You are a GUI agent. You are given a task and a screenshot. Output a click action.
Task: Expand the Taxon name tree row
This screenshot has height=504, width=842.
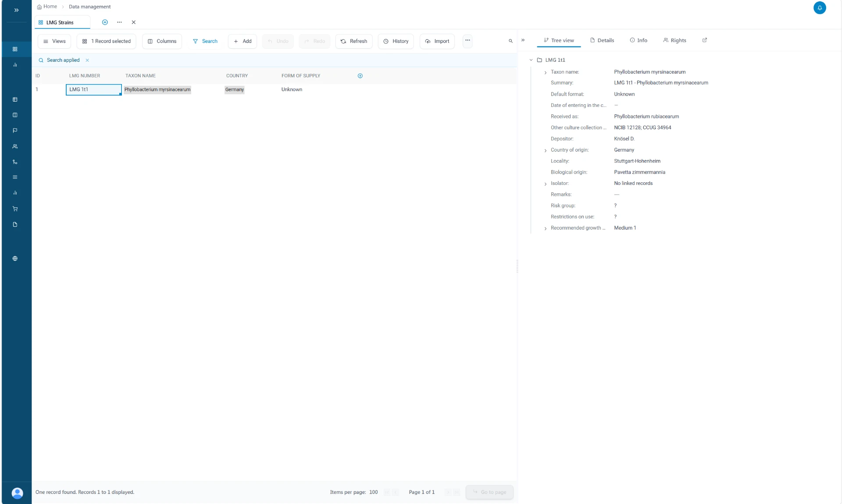pyautogui.click(x=545, y=73)
